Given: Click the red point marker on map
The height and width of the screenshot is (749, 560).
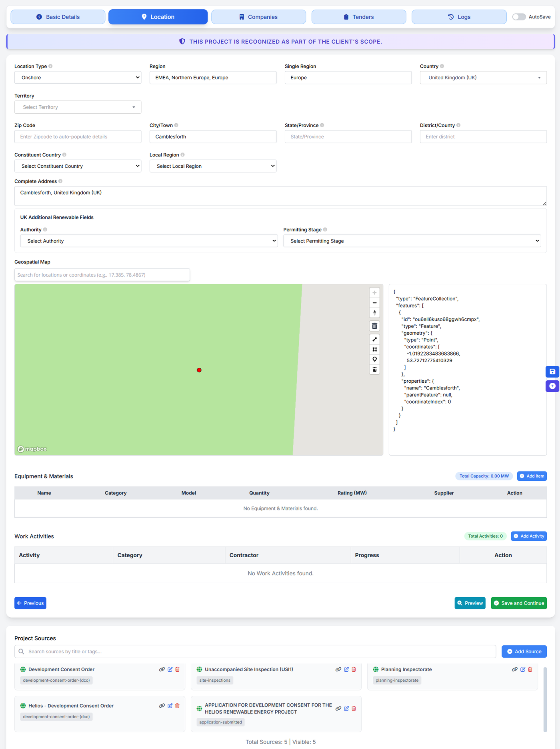Looking at the screenshot, I should click(199, 370).
